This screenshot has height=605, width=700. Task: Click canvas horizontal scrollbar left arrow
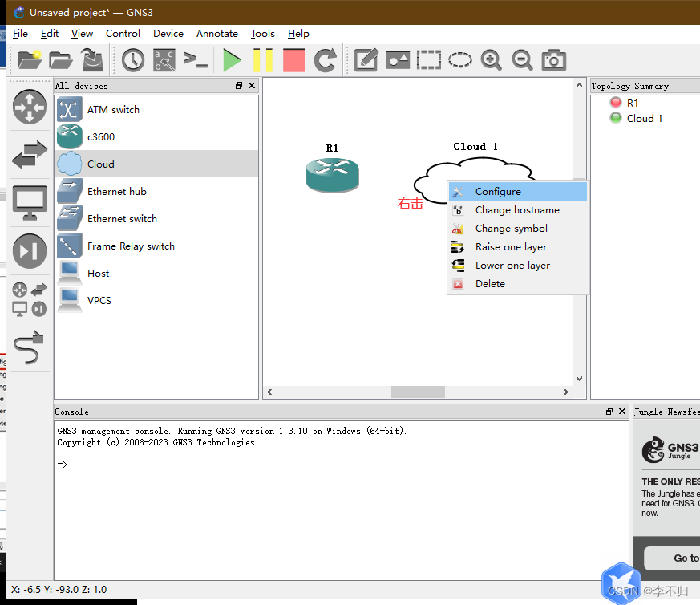point(269,392)
